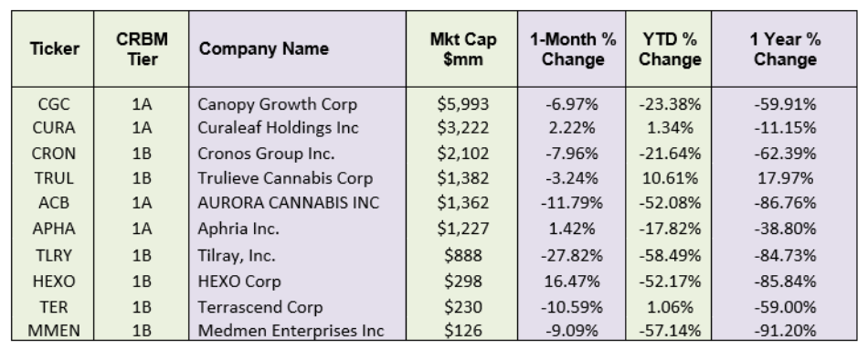868x351 pixels.
Task: Select the TER ticker cell
Action: click(54, 307)
